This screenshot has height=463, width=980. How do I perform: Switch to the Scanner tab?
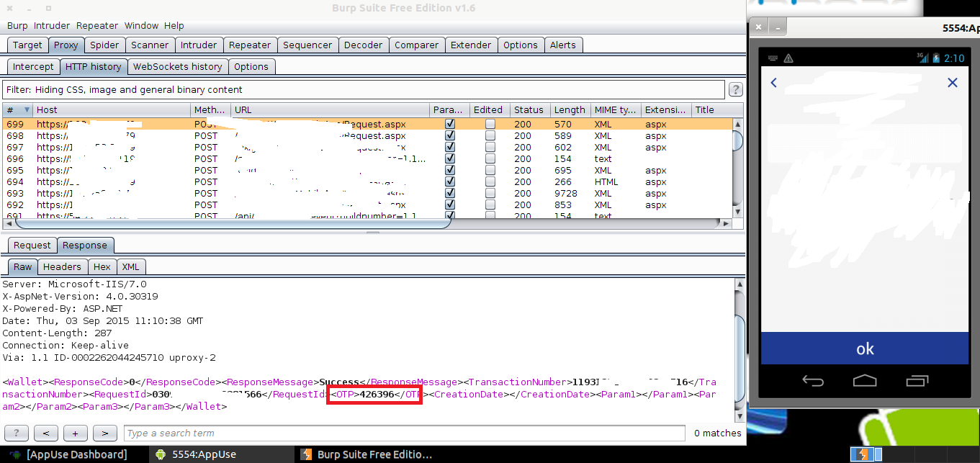[150, 45]
